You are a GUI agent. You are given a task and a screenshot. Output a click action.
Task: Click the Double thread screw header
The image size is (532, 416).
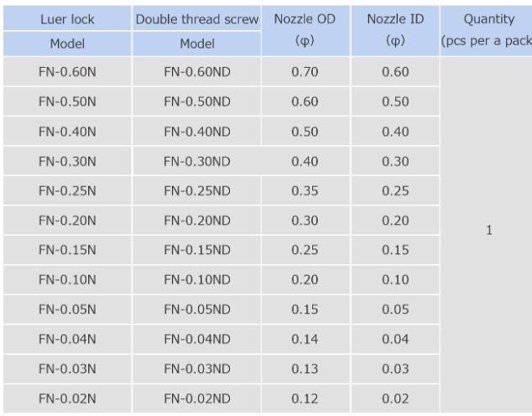[x=197, y=18]
